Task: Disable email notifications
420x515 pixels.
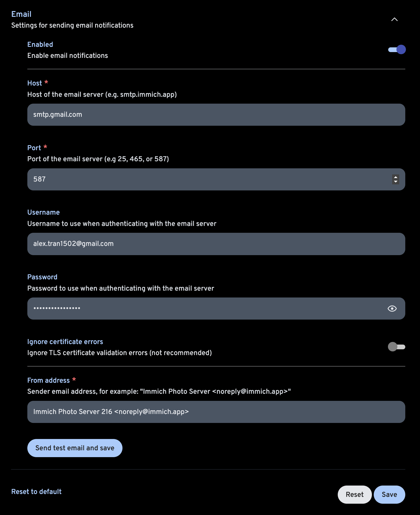Action: [x=397, y=49]
